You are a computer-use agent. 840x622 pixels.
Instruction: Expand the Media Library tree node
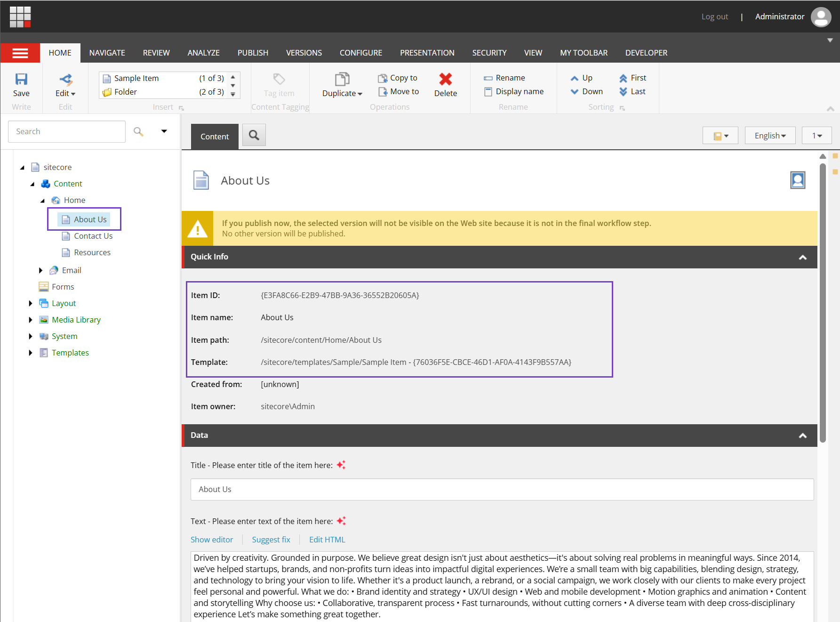(31, 320)
